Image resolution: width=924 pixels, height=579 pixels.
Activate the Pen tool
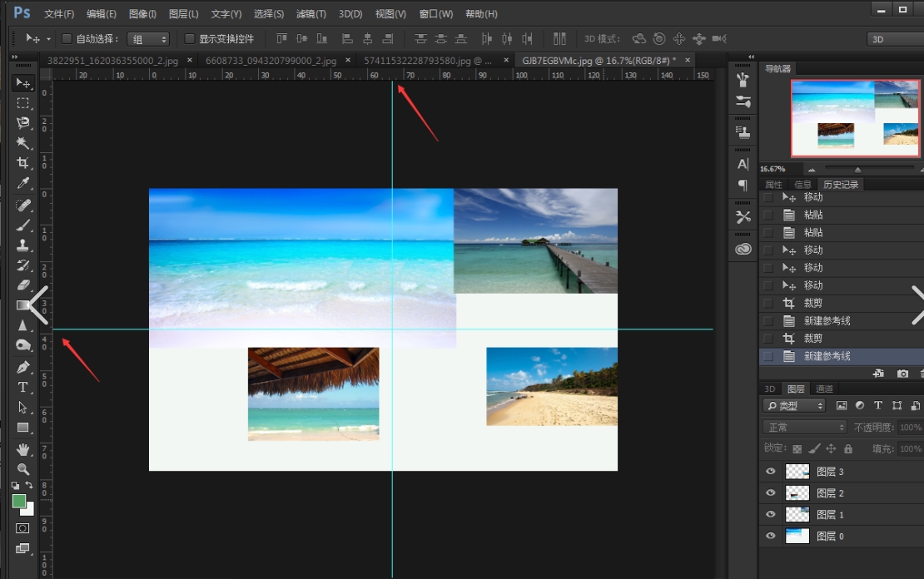[23, 368]
